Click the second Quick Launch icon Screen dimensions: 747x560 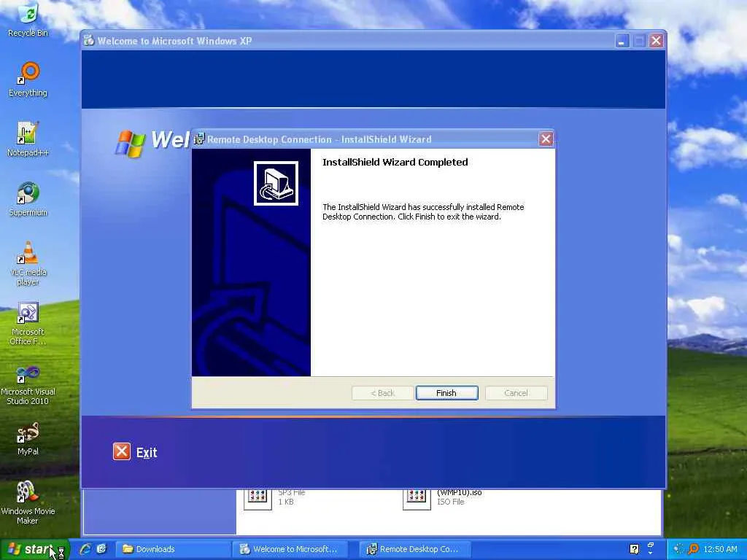coord(101,549)
